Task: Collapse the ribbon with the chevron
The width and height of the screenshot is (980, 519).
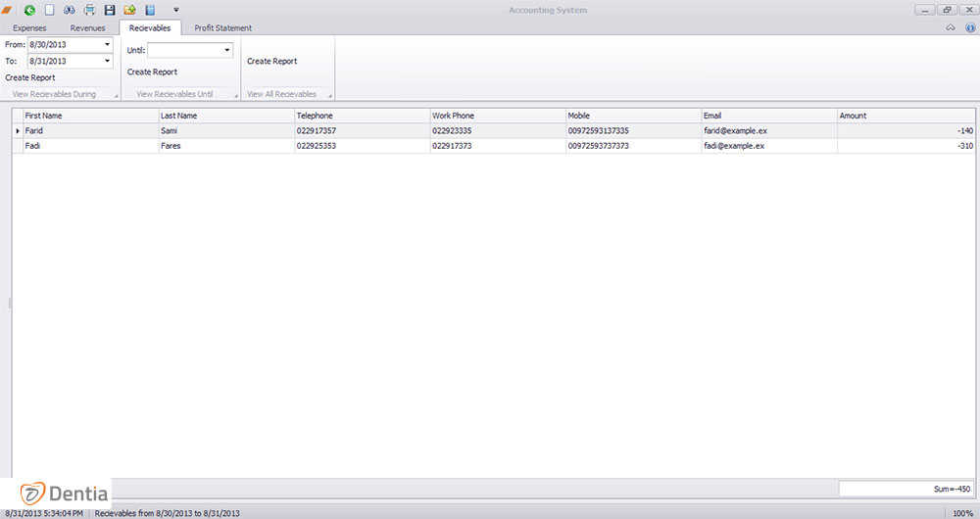Action: 951,28
